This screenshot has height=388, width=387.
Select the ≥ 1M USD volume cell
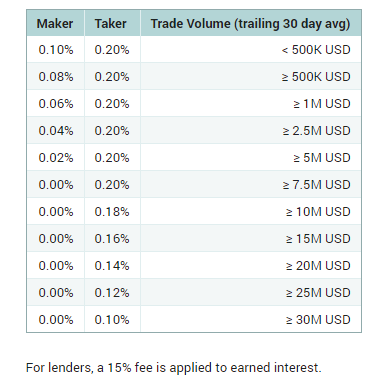click(251, 104)
